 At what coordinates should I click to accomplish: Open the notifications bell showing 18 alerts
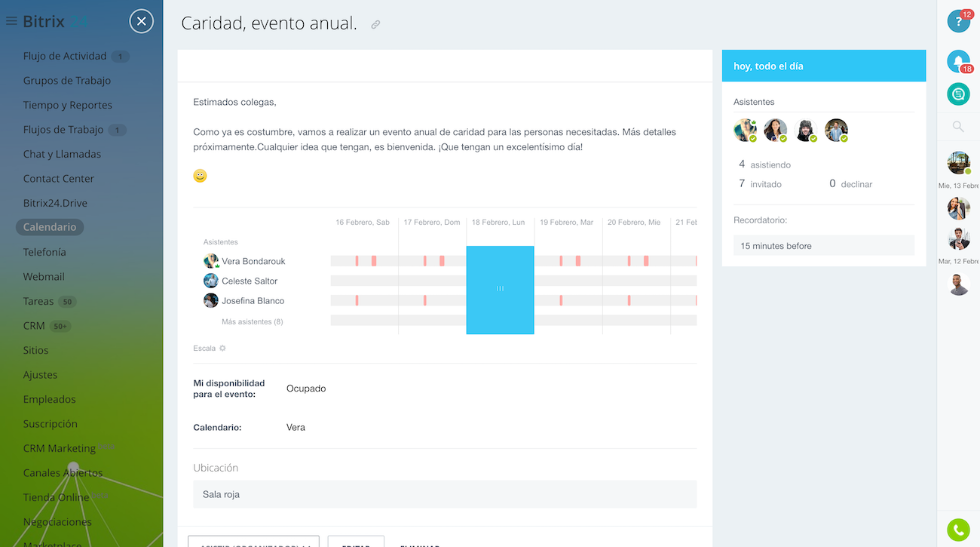pyautogui.click(x=958, y=61)
